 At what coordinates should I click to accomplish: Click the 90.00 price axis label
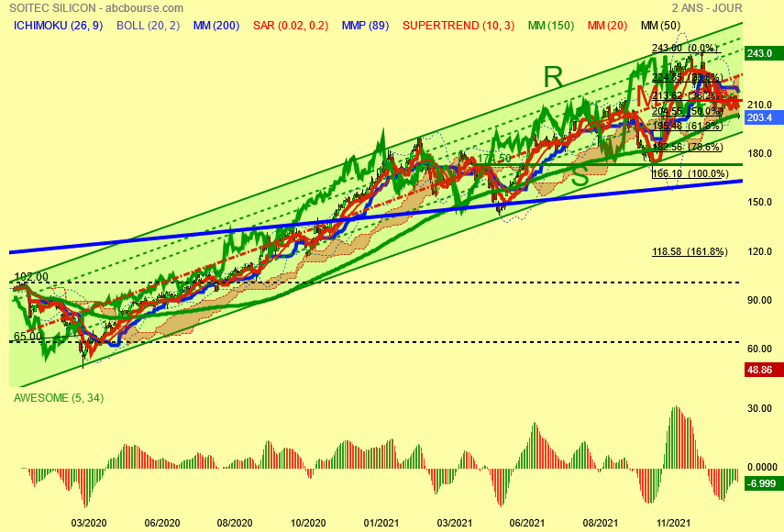click(759, 300)
